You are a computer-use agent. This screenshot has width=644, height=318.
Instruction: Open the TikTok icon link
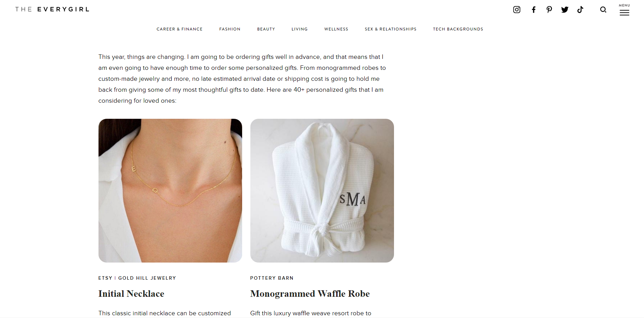click(x=580, y=10)
